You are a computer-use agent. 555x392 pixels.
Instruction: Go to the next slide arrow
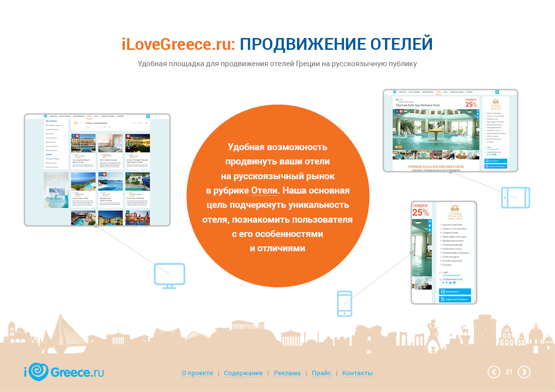(524, 372)
